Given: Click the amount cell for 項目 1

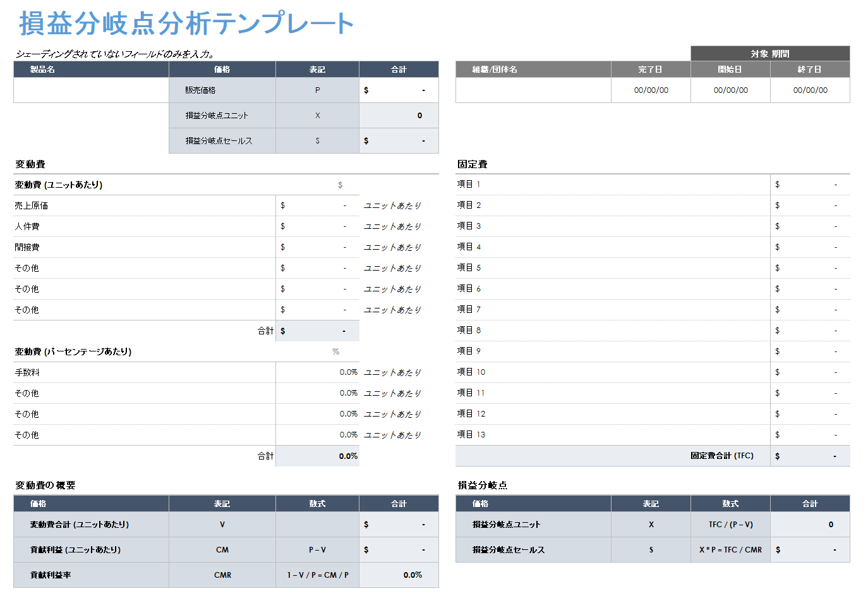Looking at the screenshot, I should click(810, 184).
